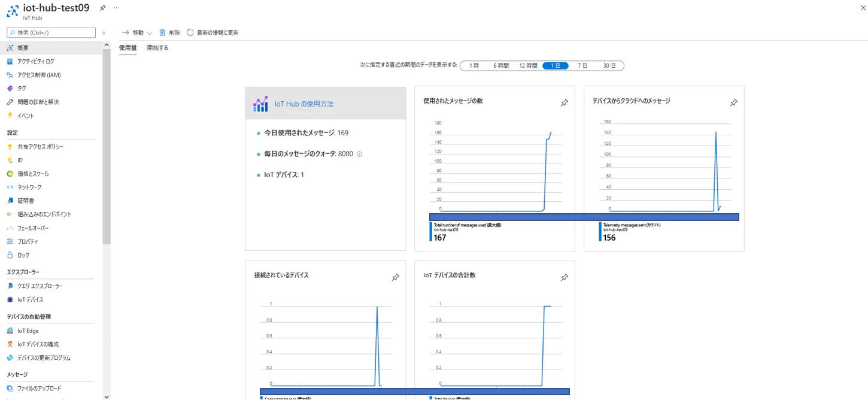Pin the IoT デバイスの合計数 chart
Screen dimensions: 868x400
coord(564,277)
